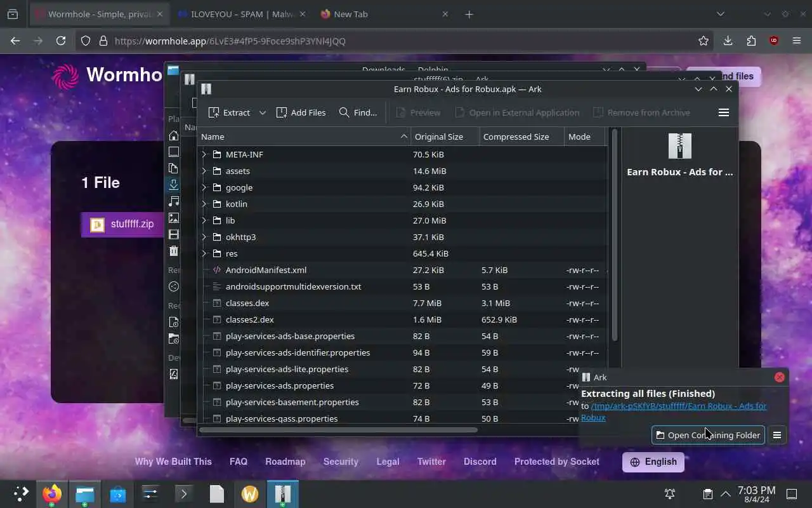812x508 pixels.
Task: Click the browser back arrow
Action: click(15, 41)
